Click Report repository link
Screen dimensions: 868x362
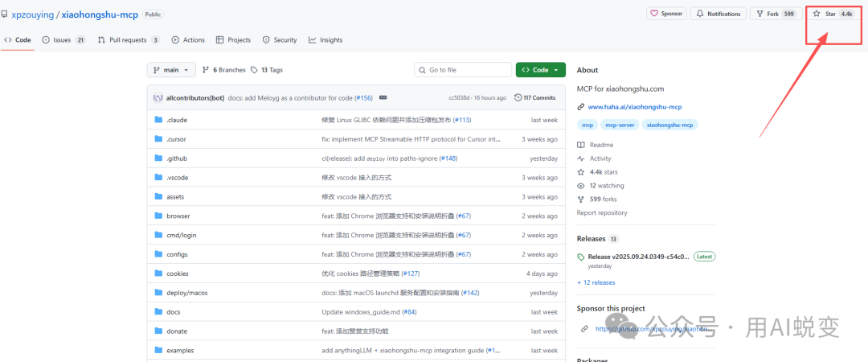pos(602,213)
